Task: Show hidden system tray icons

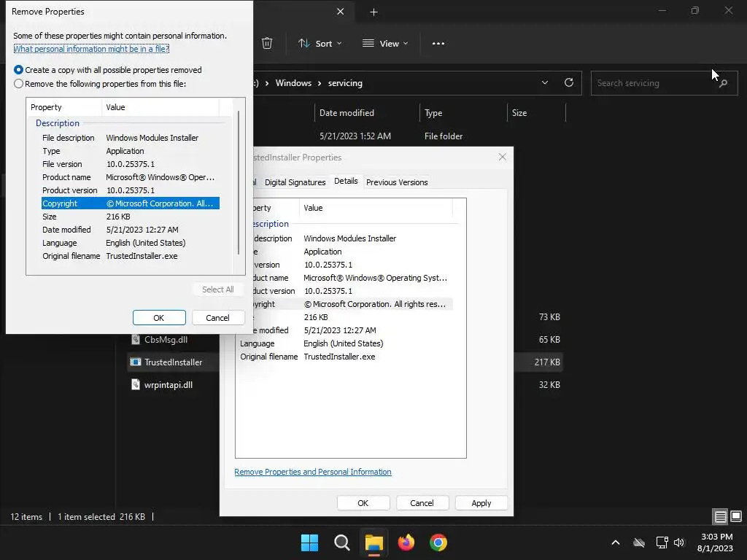Action: pos(616,542)
